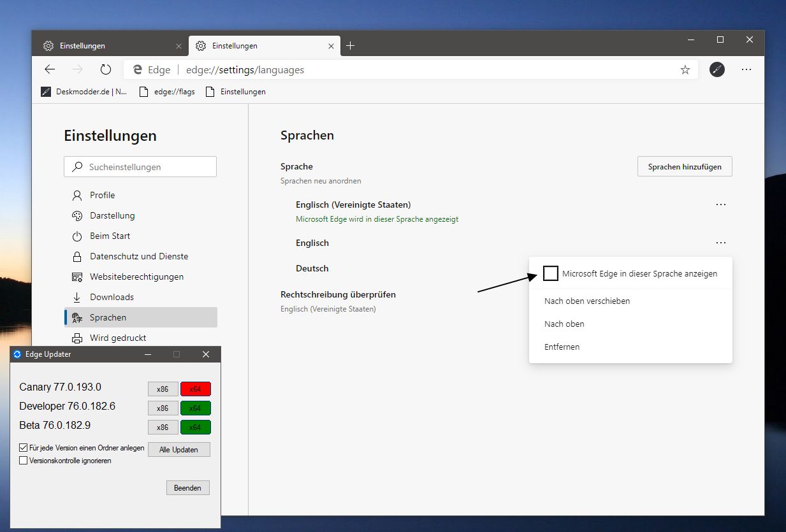Click the Rechtschreibung überprüfen section

(x=338, y=294)
